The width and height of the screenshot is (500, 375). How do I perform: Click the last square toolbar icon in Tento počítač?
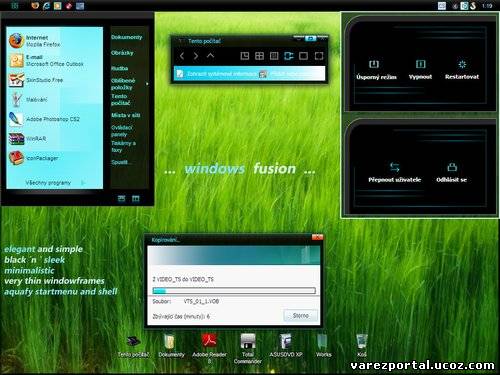click(x=319, y=56)
